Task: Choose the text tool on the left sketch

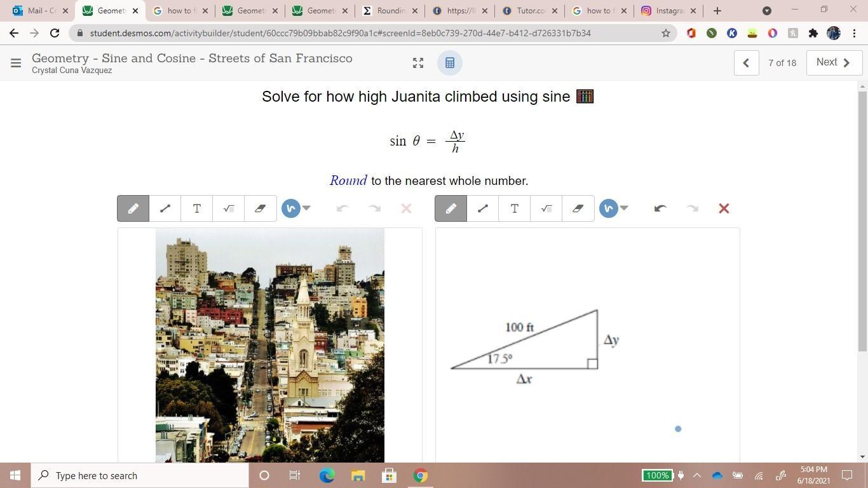Action: point(196,208)
